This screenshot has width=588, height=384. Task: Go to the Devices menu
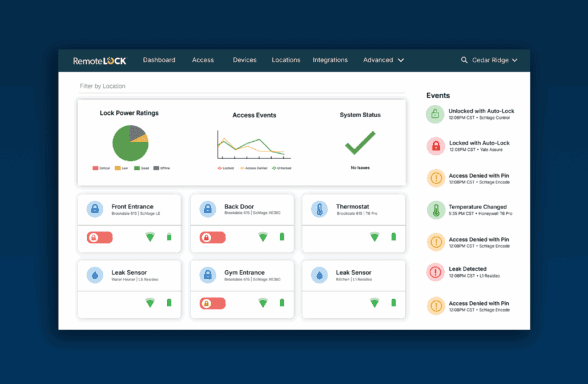click(x=244, y=60)
